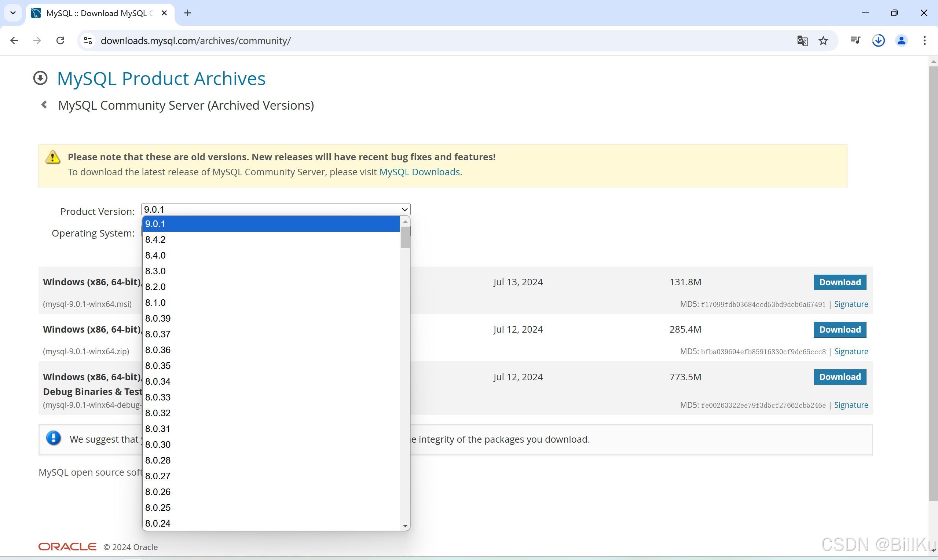This screenshot has height=560, width=938.
Task: Reload the current page
Action: tap(61, 40)
